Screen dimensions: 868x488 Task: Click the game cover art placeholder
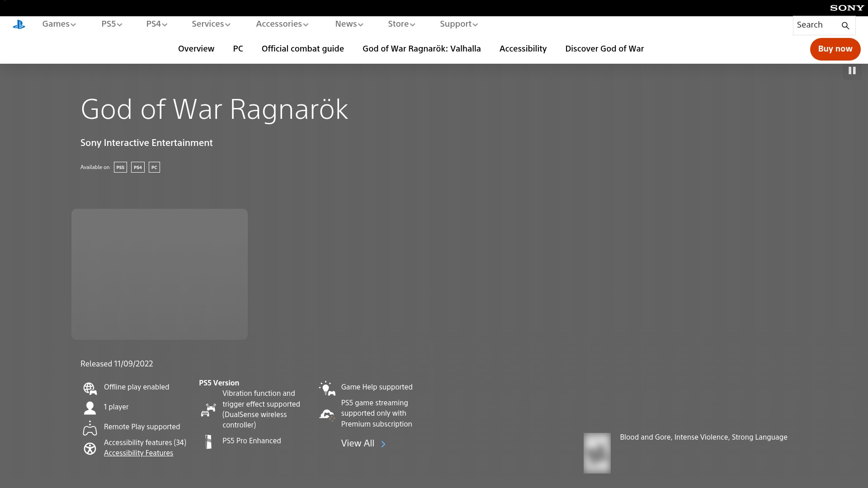pyautogui.click(x=160, y=274)
